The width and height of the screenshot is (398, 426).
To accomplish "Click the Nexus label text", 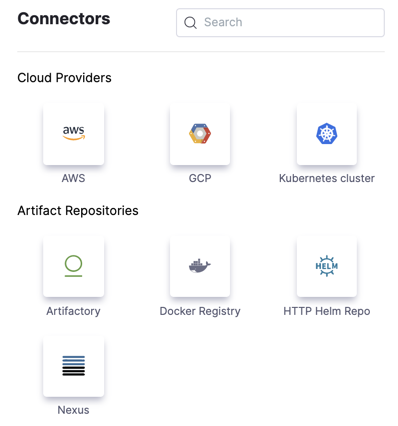I will tap(73, 410).
